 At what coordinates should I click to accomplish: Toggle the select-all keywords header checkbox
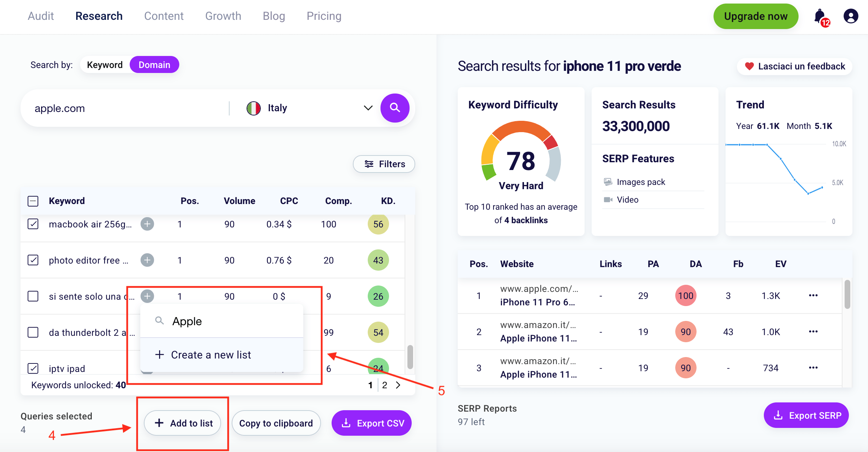[33, 201]
